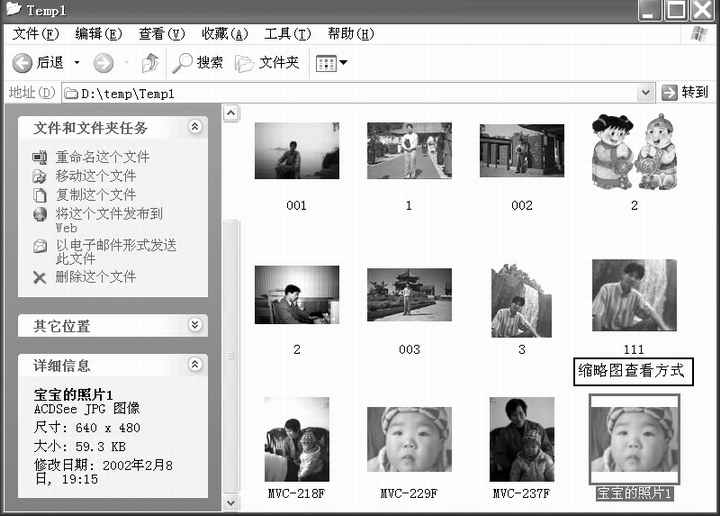Open the 文件(F) menu

point(36,34)
